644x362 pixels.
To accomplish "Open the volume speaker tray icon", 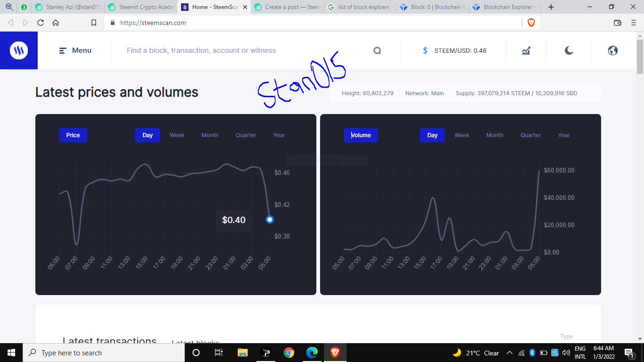I will (566, 353).
